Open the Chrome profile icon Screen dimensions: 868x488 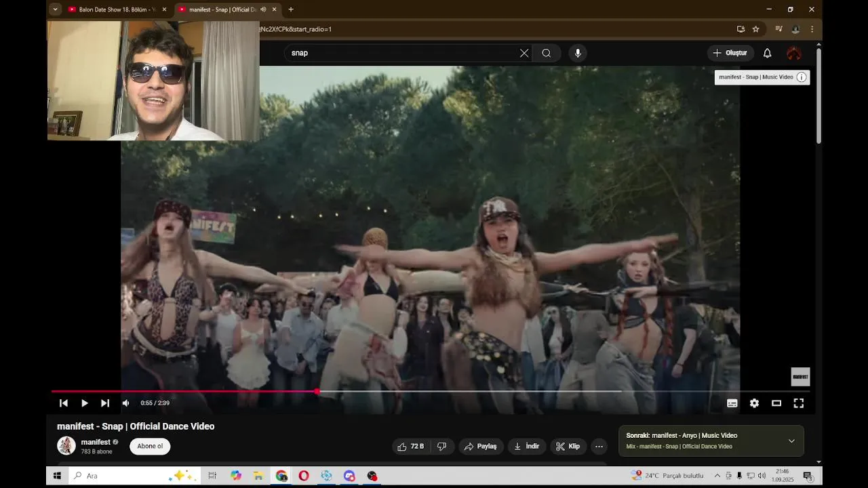pyautogui.click(x=795, y=29)
